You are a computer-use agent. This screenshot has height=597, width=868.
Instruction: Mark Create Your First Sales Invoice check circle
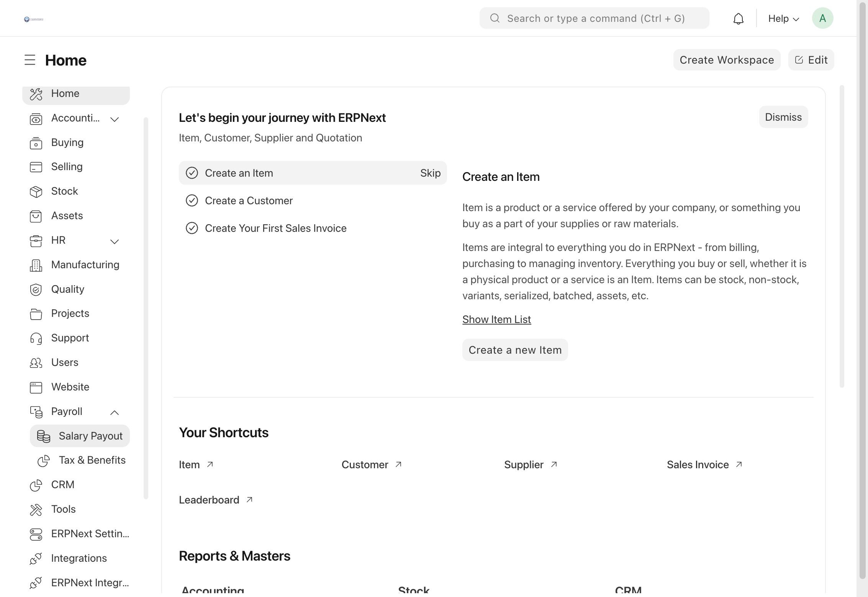click(192, 228)
